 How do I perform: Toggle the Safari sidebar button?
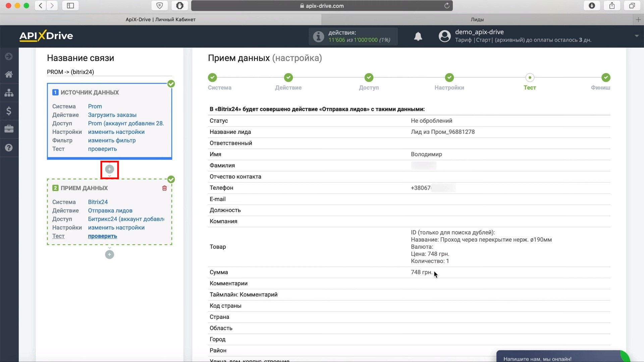pos(70,6)
